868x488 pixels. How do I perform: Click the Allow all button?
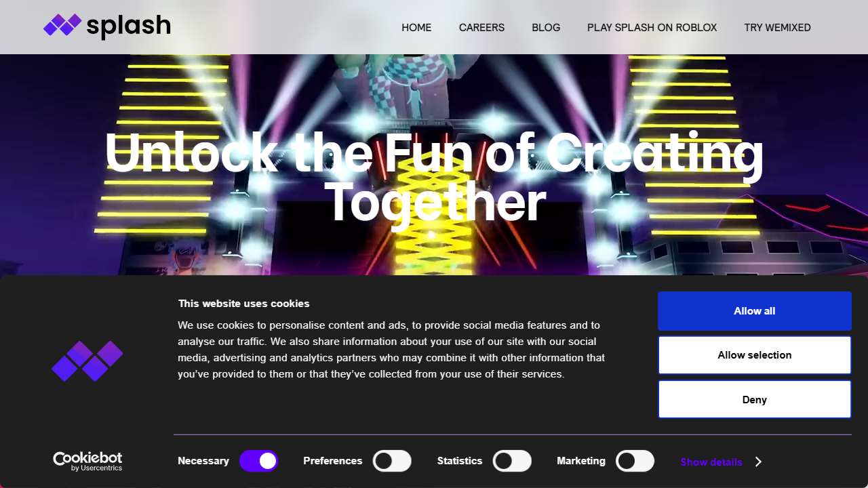point(755,311)
